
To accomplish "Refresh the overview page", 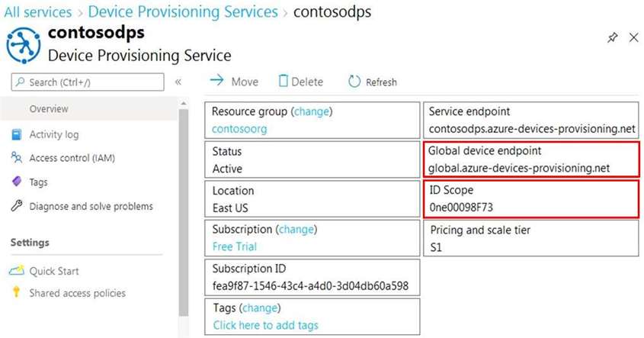I will coord(373,82).
